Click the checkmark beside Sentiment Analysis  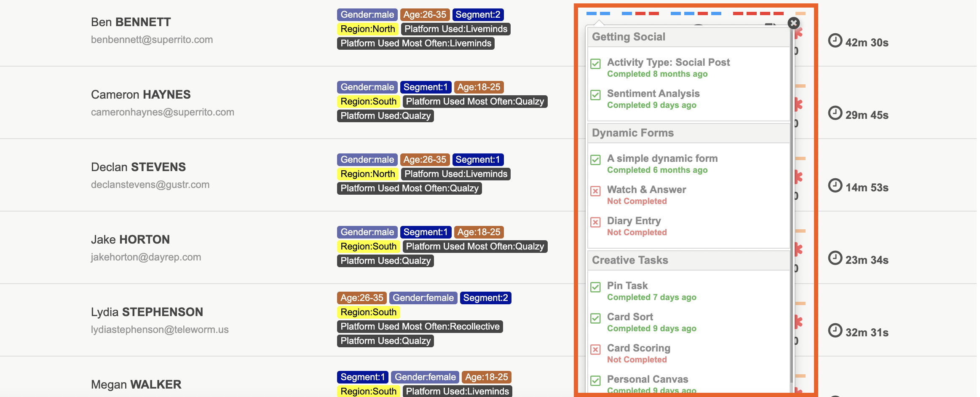click(x=595, y=95)
